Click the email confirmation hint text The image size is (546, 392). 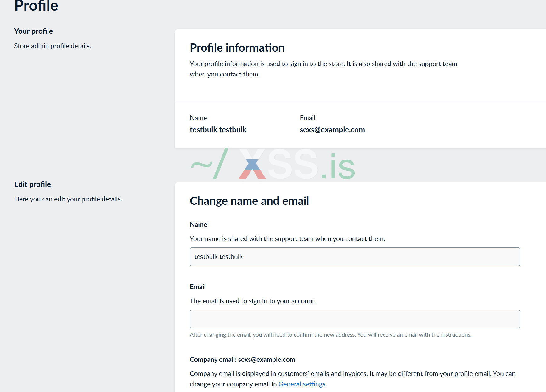(330, 335)
